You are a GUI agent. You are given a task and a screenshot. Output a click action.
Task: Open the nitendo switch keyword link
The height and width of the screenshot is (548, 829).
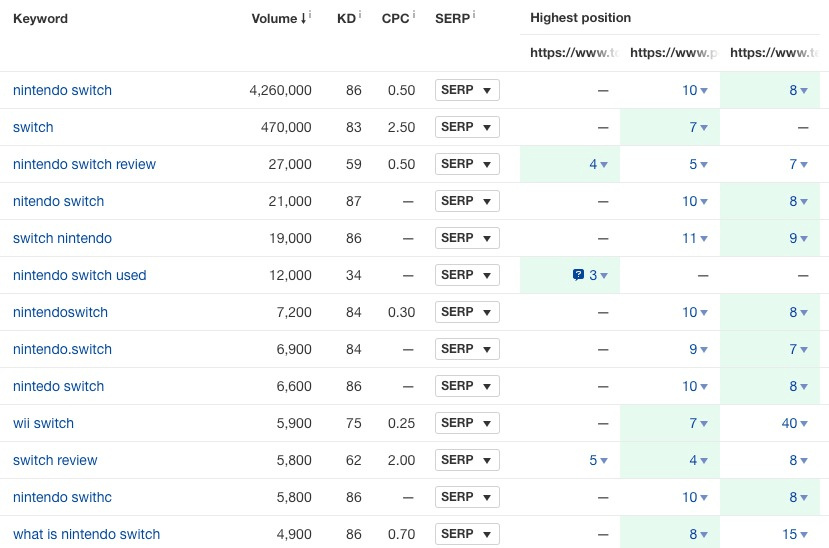click(x=58, y=201)
